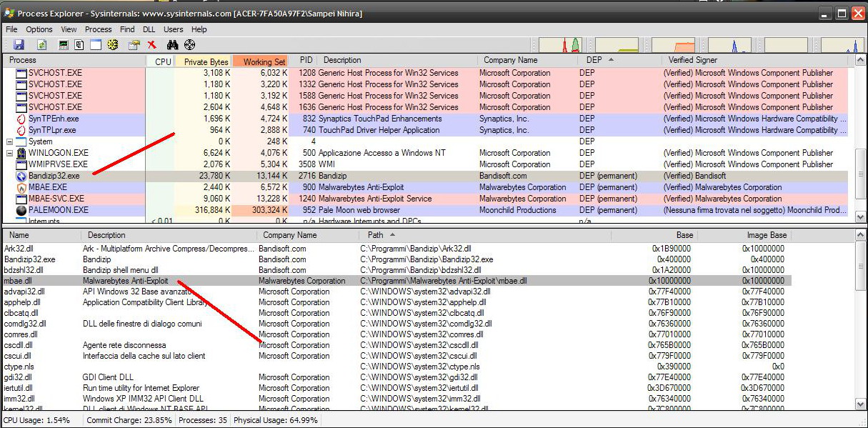This screenshot has height=428, width=868.
Task: Click the upper pane scrollbar up arrow
Action: (860, 61)
